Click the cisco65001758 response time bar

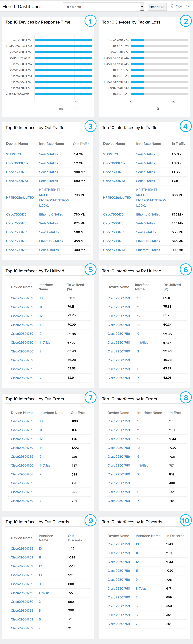point(63,40)
